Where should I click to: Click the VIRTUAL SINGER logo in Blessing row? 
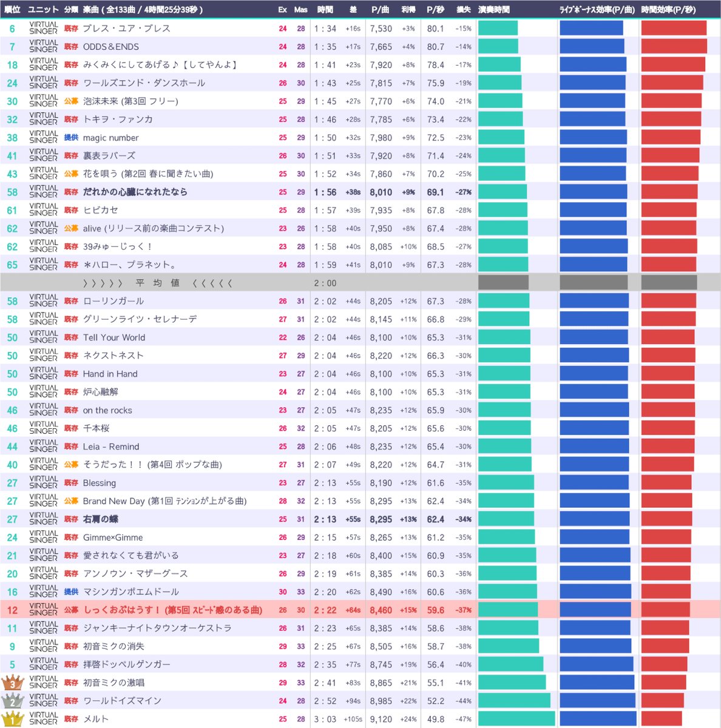44,483
